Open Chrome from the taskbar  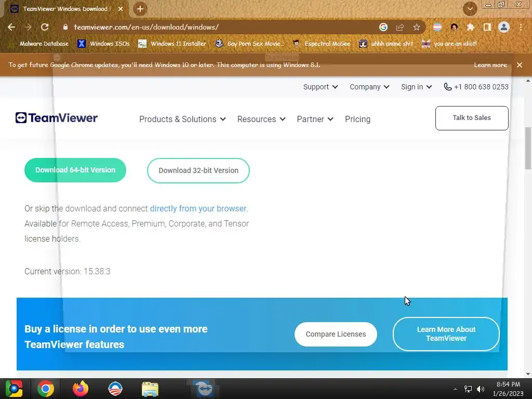coord(46,389)
